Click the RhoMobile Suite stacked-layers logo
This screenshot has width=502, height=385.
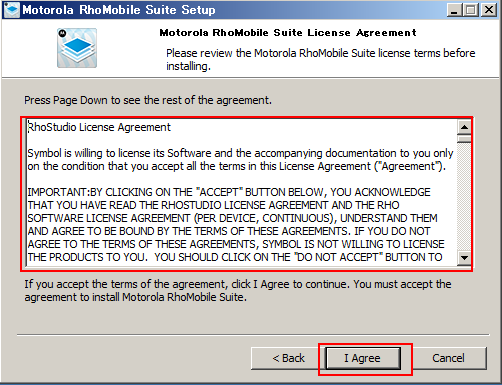coord(77,48)
